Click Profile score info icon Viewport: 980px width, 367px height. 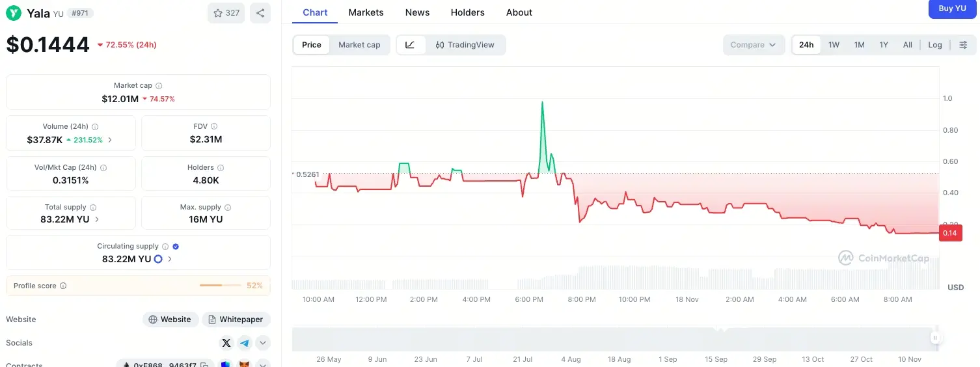(x=63, y=286)
